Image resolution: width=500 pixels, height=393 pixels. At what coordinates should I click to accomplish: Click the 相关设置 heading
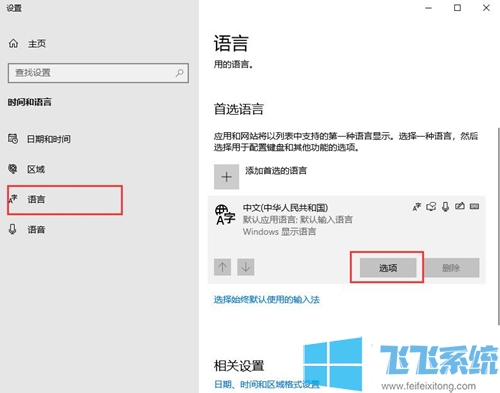point(239,366)
